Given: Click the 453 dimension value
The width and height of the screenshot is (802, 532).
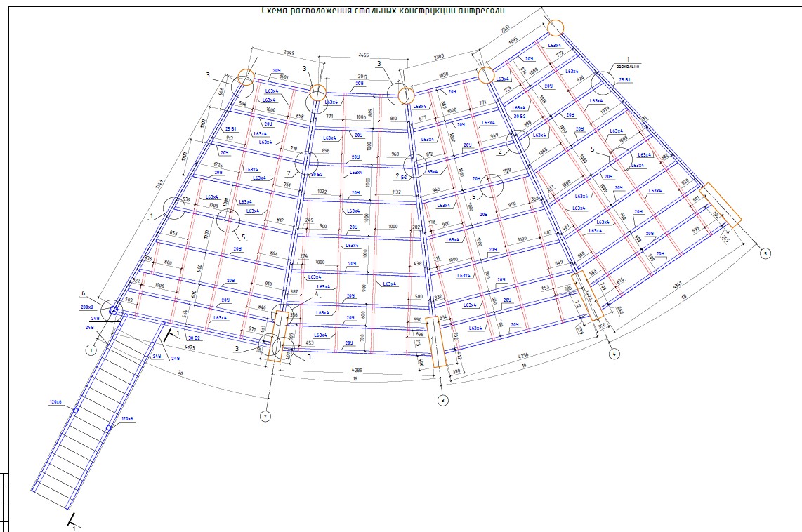Looking at the screenshot, I should tap(310, 343).
